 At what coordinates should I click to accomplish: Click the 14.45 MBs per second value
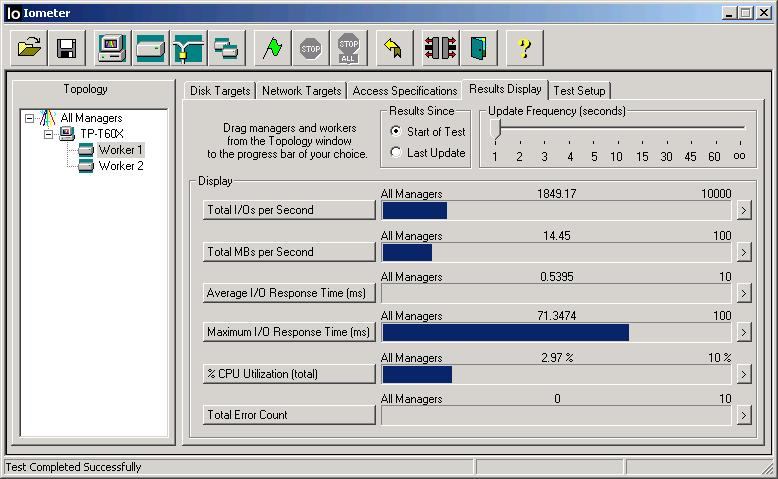point(557,235)
